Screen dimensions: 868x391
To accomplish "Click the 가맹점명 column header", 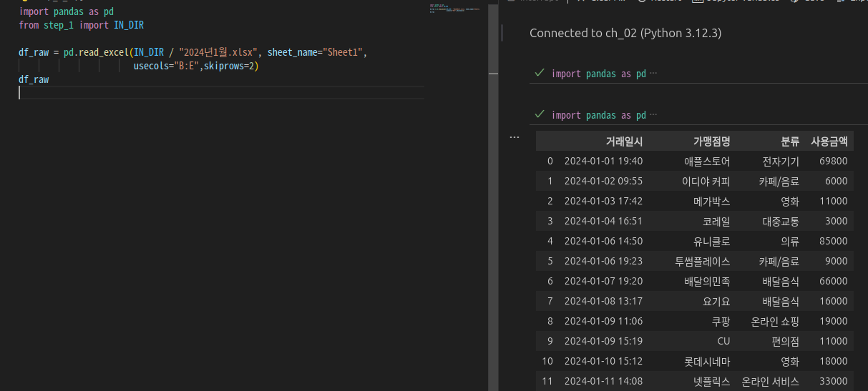I will point(711,141).
